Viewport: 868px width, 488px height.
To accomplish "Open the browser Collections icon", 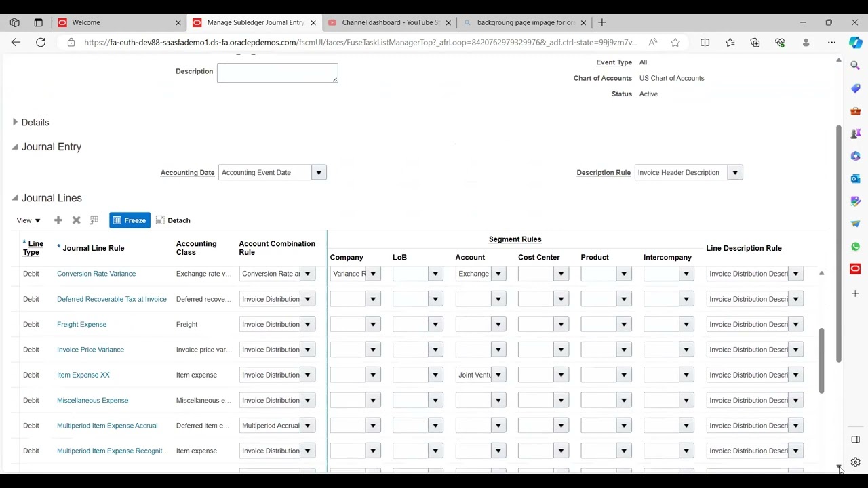I will pyautogui.click(x=755, y=43).
